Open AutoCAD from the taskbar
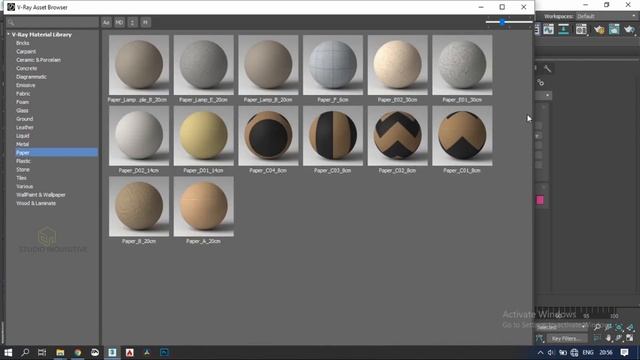640x360 pixels. pos(129,352)
